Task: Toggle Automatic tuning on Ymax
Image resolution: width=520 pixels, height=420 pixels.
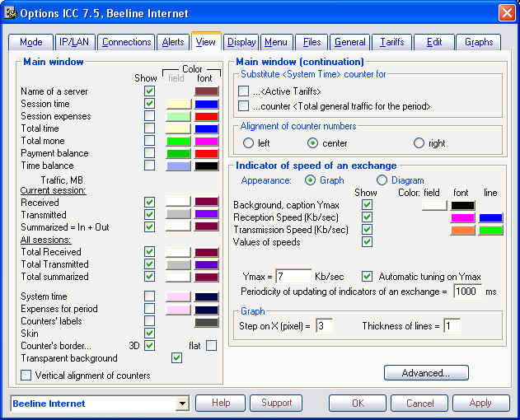Action: coord(367,277)
